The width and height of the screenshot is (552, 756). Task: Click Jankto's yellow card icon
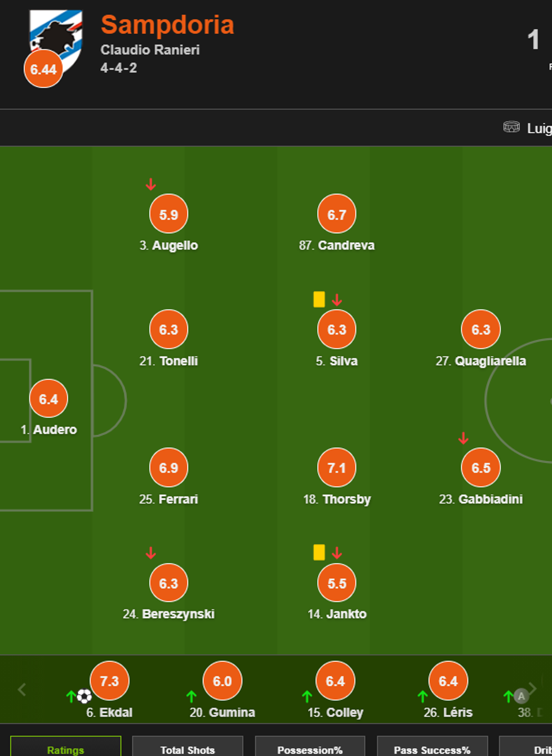click(x=319, y=552)
